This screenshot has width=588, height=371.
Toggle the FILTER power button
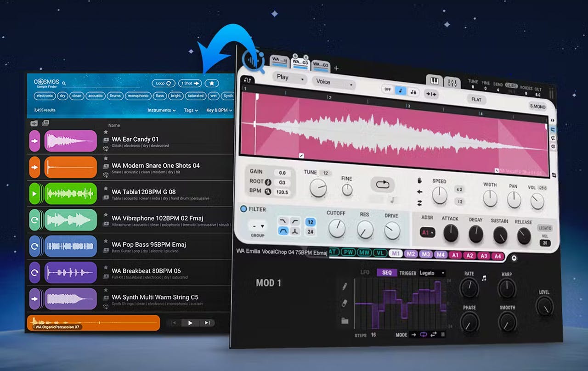click(x=244, y=209)
